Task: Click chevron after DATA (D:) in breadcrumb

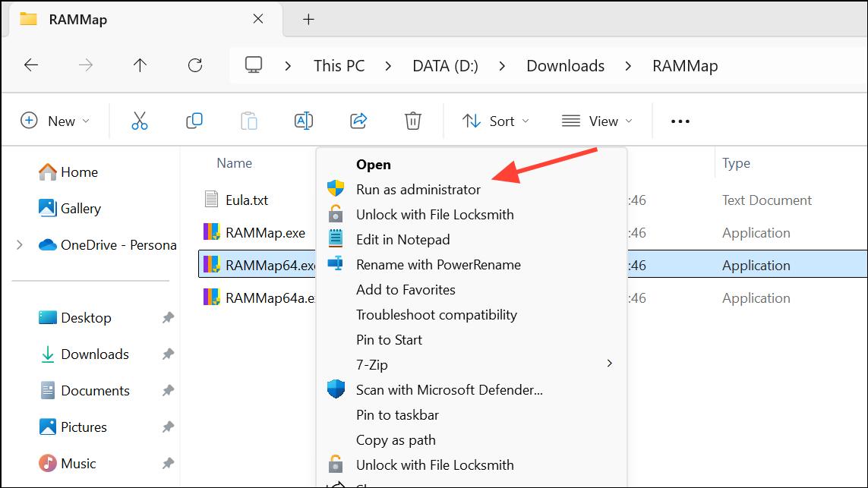Action: point(502,66)
